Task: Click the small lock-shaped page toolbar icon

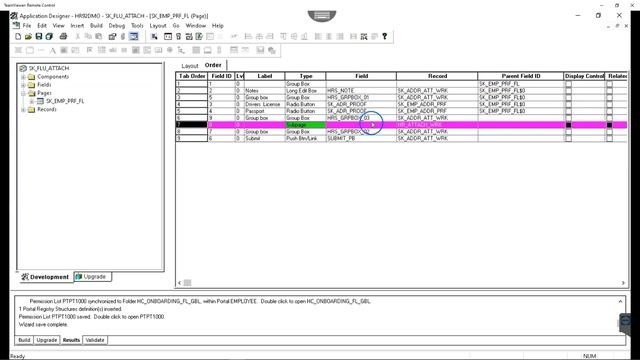Action: pyautogui.click(x=178, y=37)
